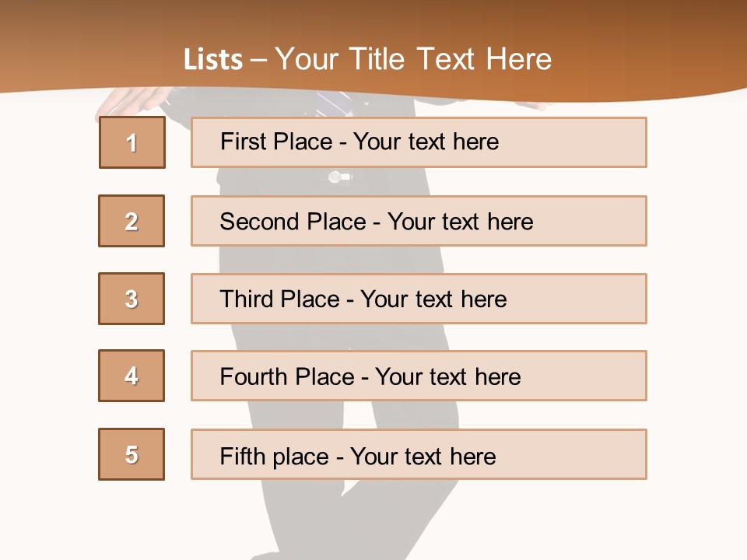This screenshot has height=560, width=747.
Task: Select the number 5 box
Action: pos(132,454)
